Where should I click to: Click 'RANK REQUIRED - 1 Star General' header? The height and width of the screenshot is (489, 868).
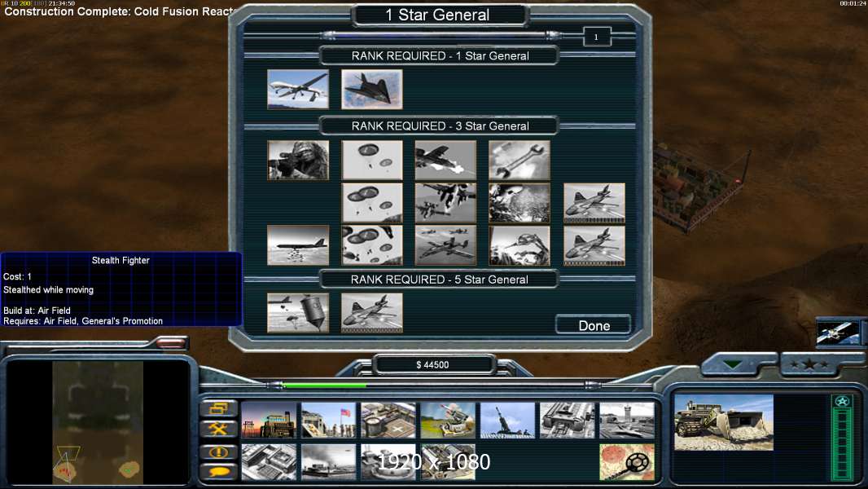click(440, 56)
